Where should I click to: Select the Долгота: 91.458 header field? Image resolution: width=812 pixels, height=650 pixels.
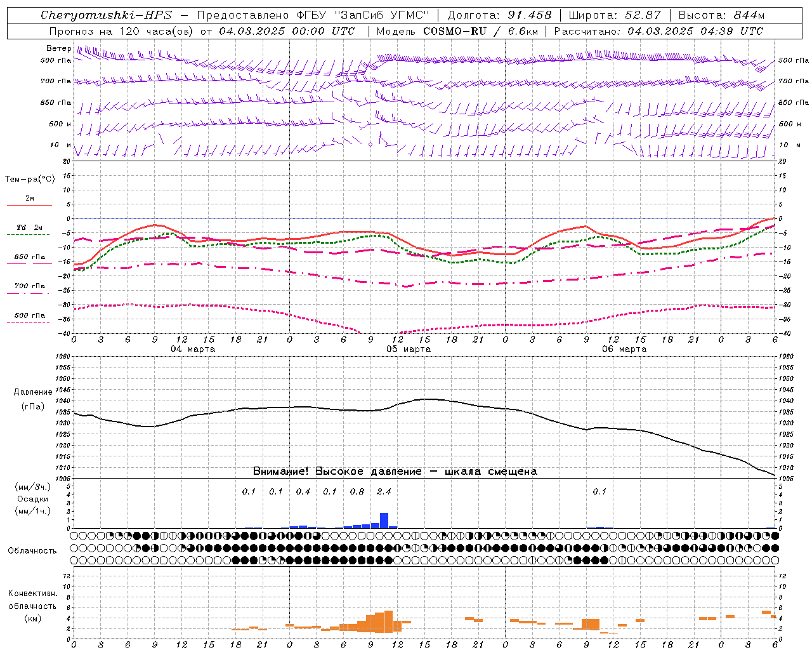499,15
